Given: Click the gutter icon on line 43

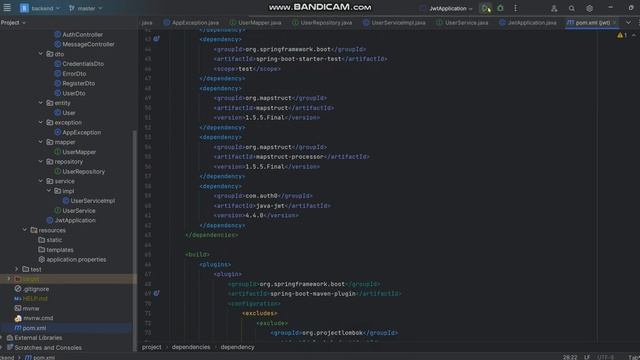Looking at the screenshot, I should click(x=156, y=39).
